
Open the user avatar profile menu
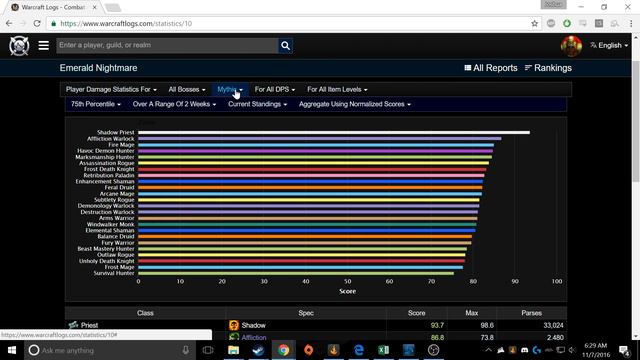[x=571, y=46]
